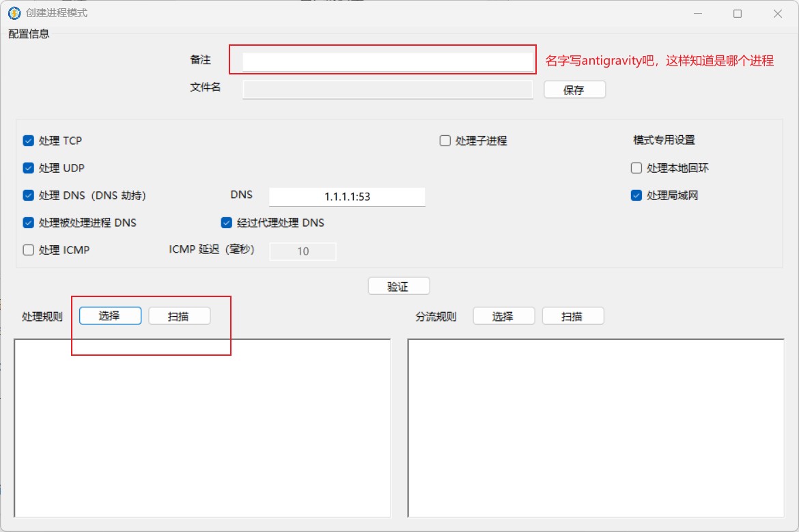Uncheck 处理 UDP option
Image resolution: width=799 pixels, height=532 pixels.
click(x=28, y=168)
